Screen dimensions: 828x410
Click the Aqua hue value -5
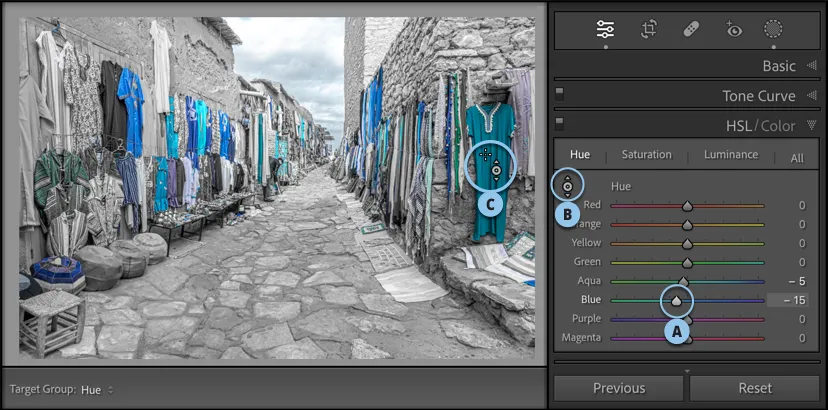click(x=795, y=281)
